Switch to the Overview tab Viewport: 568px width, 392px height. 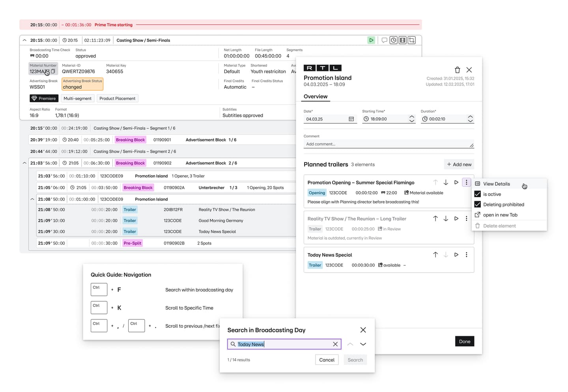pyautogui.click(x=315, y=96)
